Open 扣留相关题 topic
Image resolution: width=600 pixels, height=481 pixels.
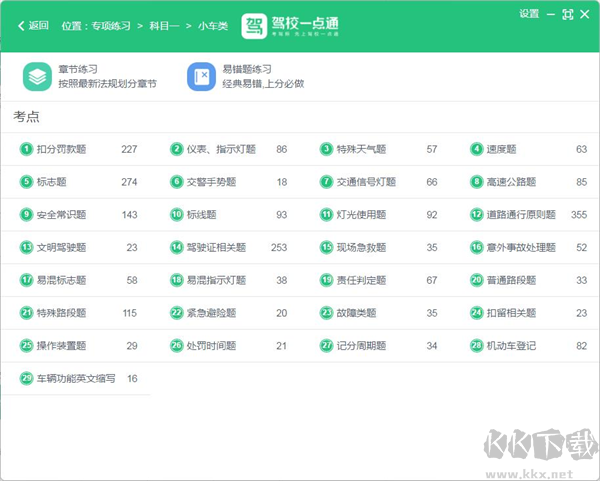point(511,313)
